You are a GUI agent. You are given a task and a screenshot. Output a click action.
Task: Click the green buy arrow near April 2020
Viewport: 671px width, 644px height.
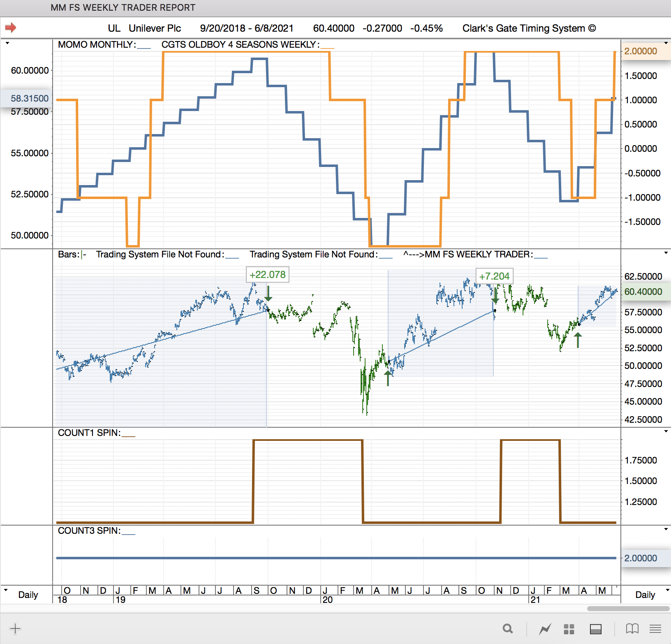tap(388, 378)
